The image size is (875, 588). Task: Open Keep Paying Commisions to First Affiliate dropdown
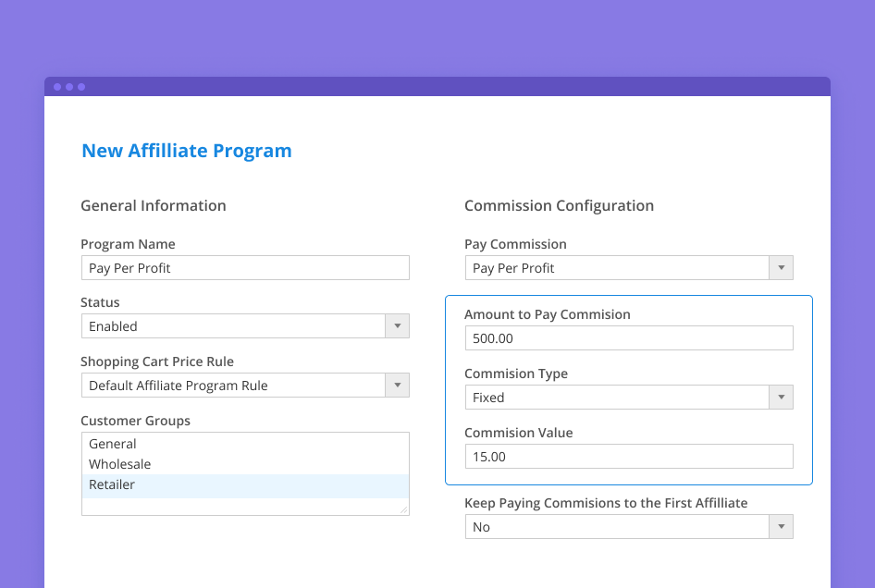[782, 527]
